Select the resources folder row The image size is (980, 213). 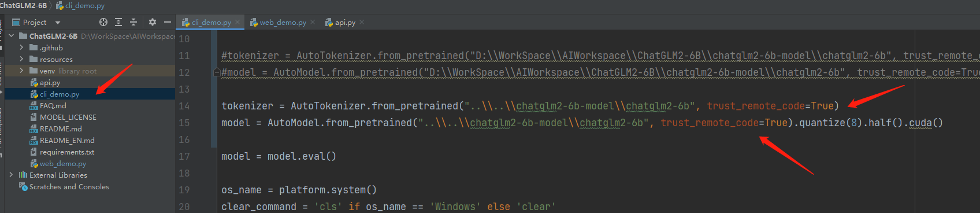point(90,59)
